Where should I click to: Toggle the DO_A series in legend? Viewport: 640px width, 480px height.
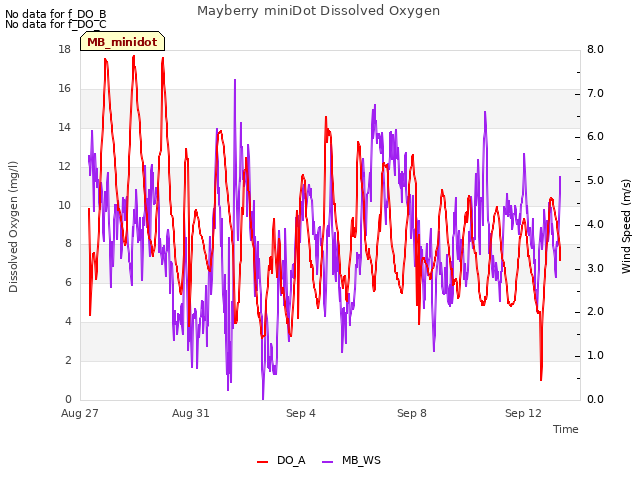tap(281, 460)
